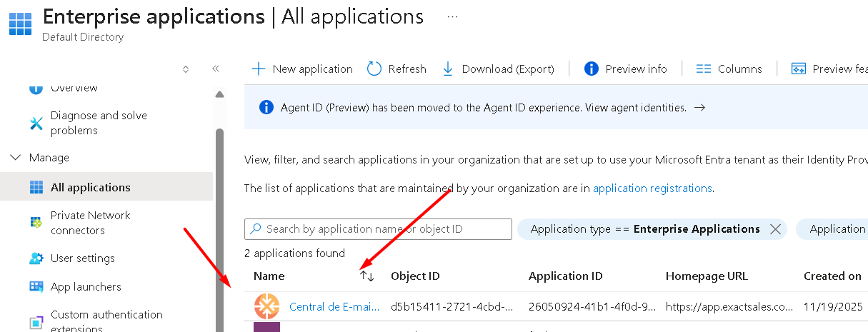Click the Application ID column header
This screenshot has width=868, height=332.
[565, 276]
